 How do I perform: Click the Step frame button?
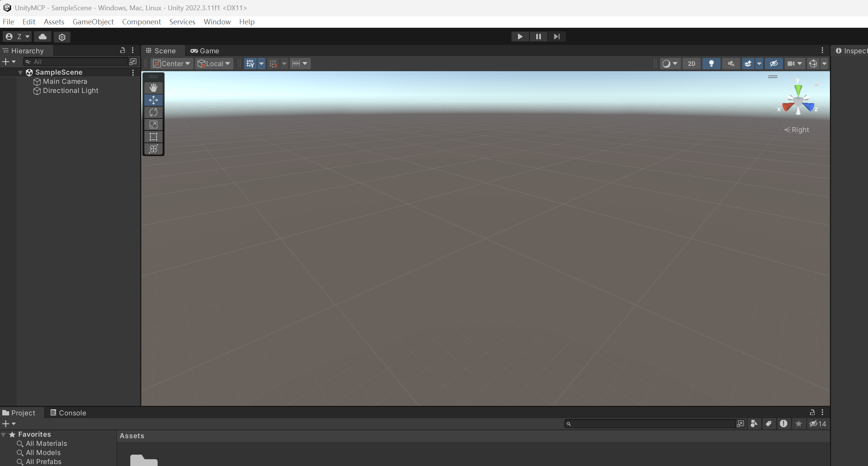tap(556, 37)
